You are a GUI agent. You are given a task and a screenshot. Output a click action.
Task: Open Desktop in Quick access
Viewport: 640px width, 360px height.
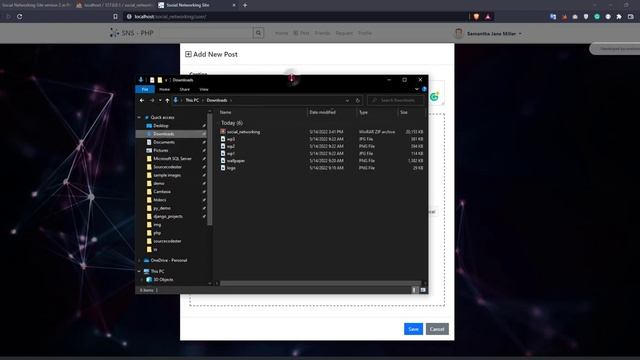pyautogui.click(x=161, y=126)
